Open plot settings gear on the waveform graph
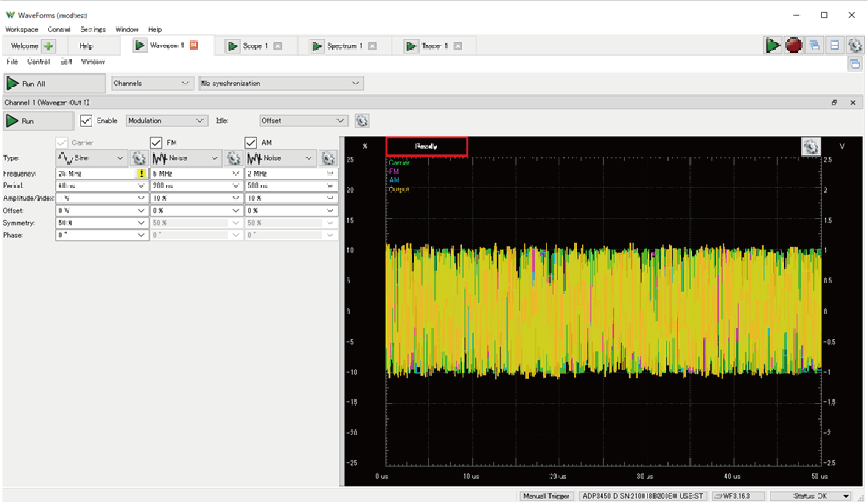Viewport: 868px width, 504px height. pyautogui.click(x=811, y=147)
